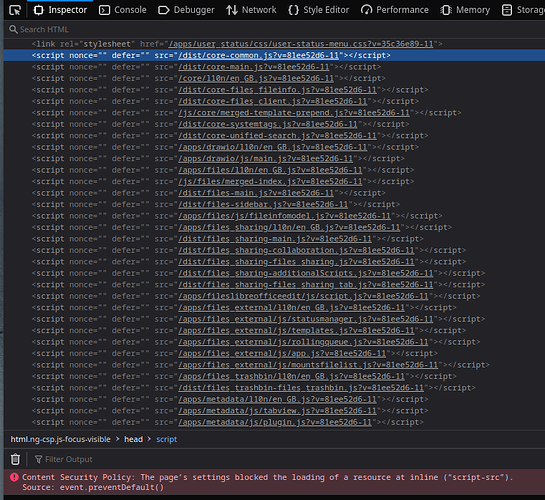Open the Console tab
The image size is (545, 500).
click(123, 10)
